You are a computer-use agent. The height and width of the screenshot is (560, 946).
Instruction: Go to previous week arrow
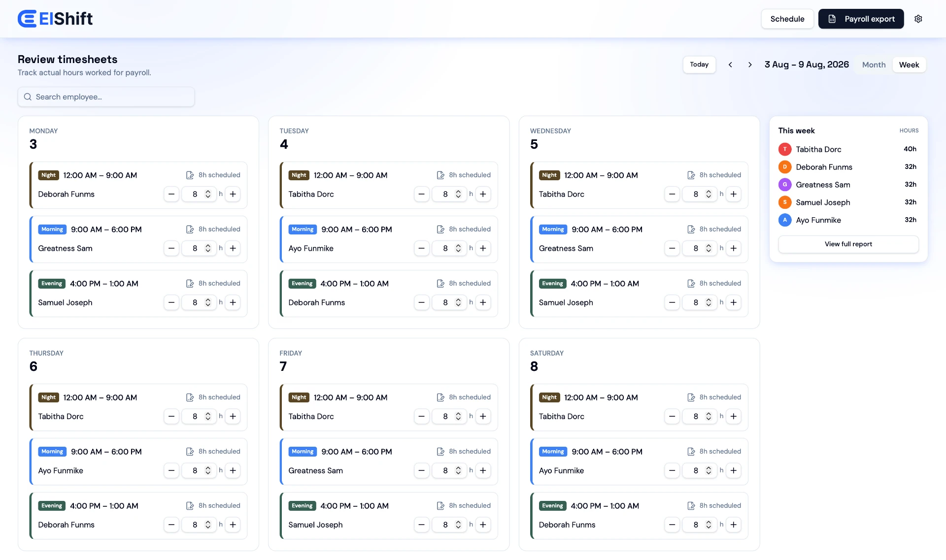(730, 65)
